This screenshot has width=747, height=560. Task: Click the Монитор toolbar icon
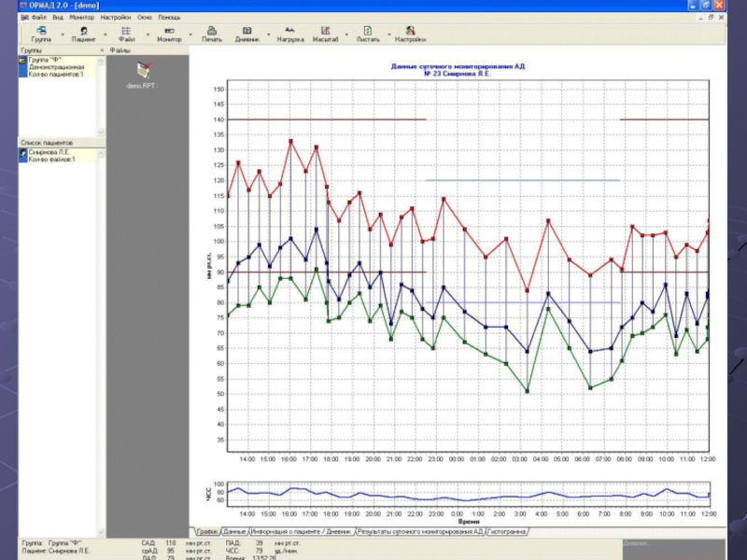click(x=169, y=35)
